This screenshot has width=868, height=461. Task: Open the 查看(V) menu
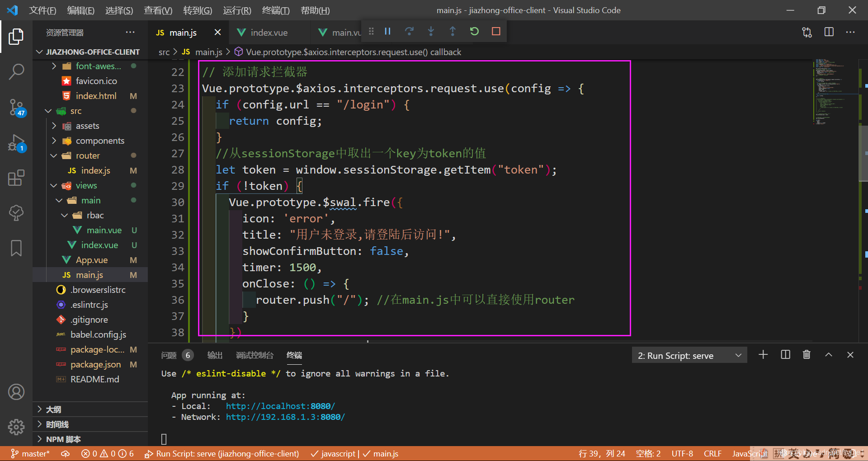(158, 10)
